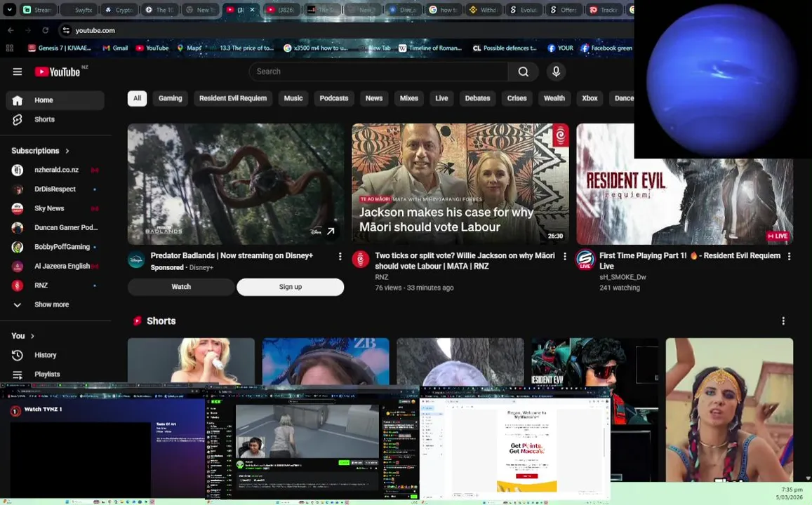Select the Live filter chip

coord(441,98)
